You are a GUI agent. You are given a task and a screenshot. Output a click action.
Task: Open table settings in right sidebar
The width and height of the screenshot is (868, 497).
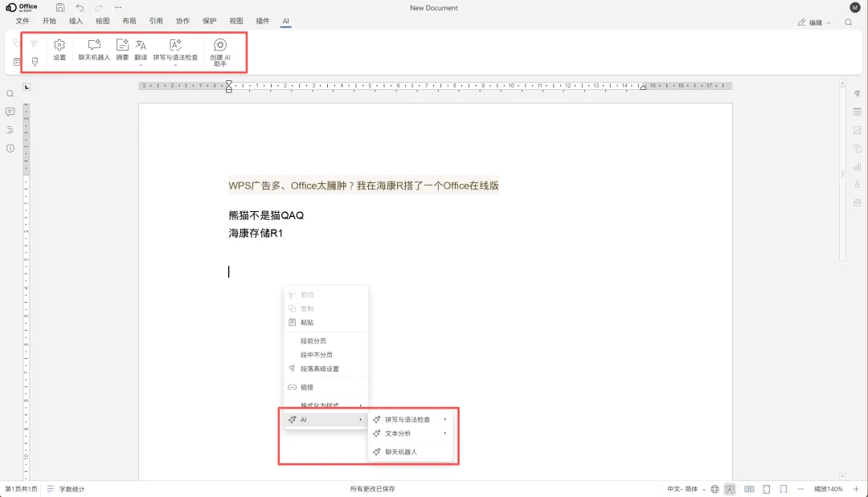(857, 112)
